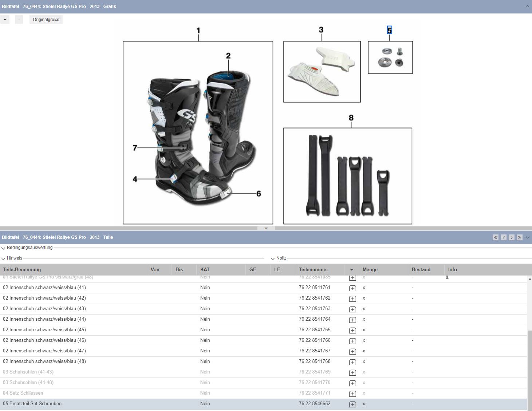
Task: Click the parts list scrollbar thumb
Action: (529, 370)
